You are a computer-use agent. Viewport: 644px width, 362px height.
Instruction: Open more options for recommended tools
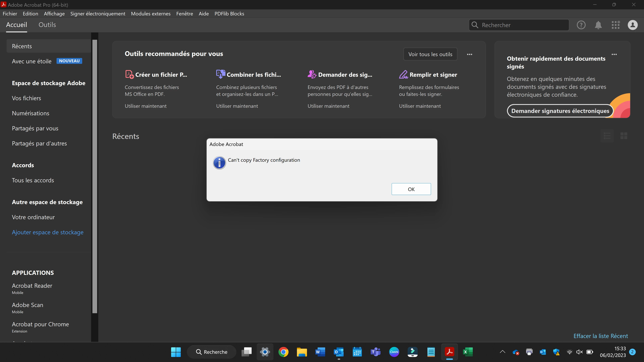470,54
